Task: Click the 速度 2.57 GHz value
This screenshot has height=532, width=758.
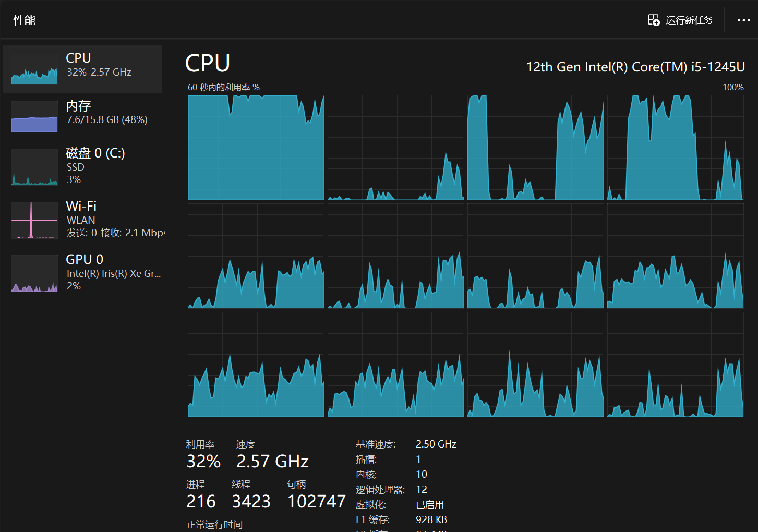Action: click(272, 461)
